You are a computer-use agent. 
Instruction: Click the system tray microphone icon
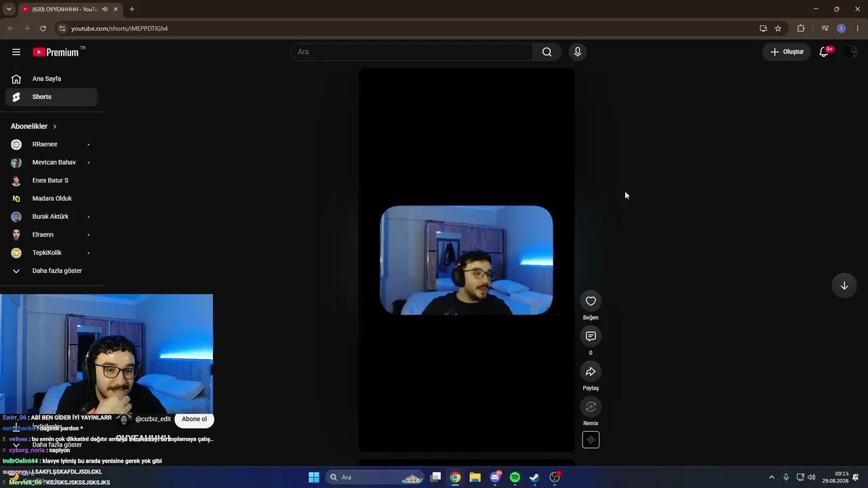tap(786, 477)
